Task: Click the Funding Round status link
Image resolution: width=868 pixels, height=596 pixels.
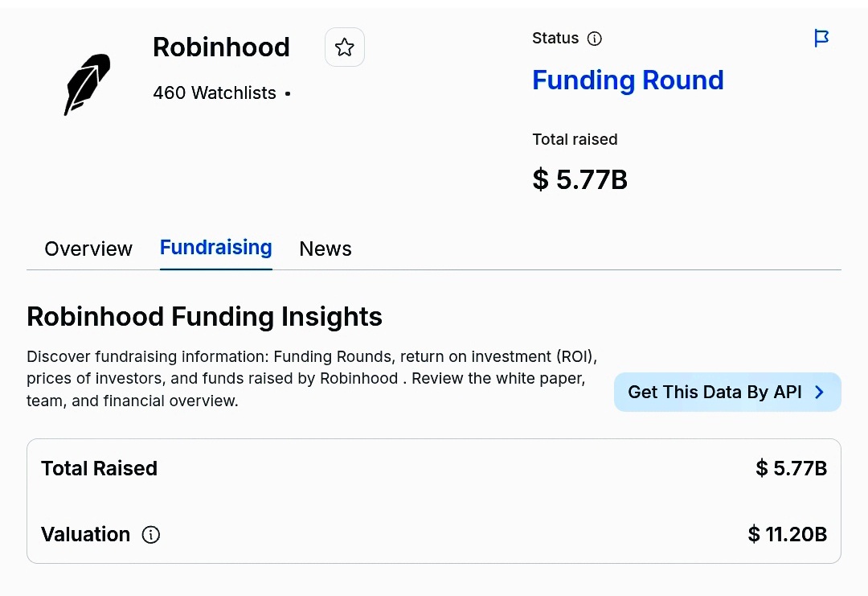Action: (628, 80)
